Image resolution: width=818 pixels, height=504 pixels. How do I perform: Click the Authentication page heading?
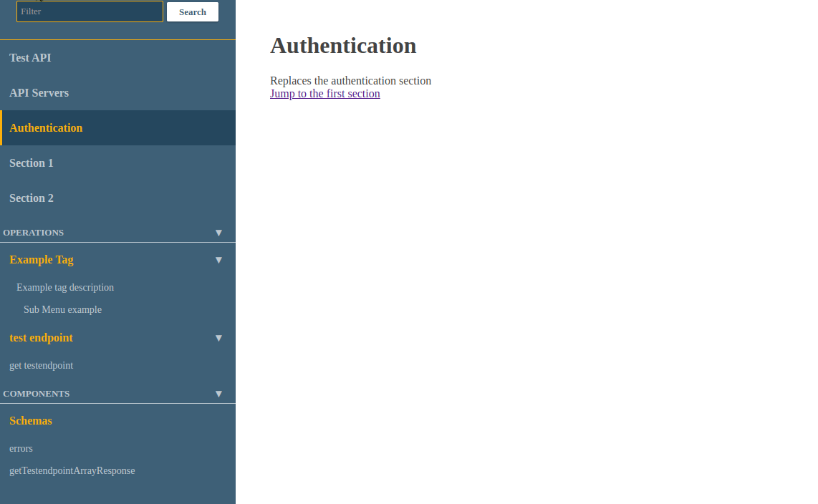click(x=343, y=45)
